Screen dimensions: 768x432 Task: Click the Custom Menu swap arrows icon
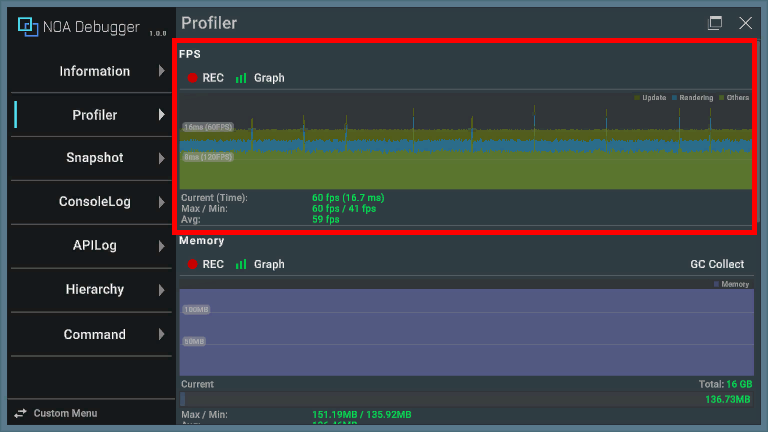[21, 413]
